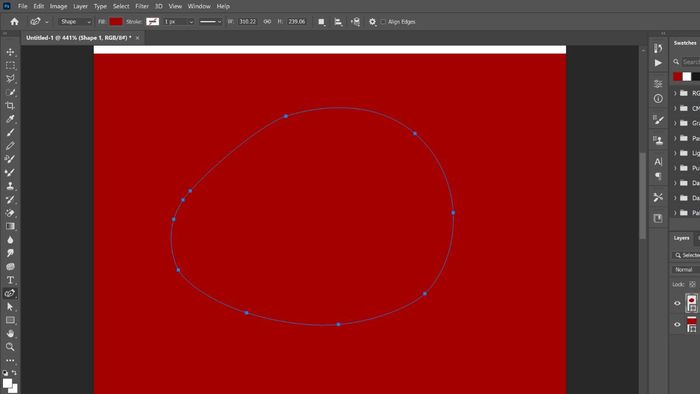Select the Hand tool

10,333
